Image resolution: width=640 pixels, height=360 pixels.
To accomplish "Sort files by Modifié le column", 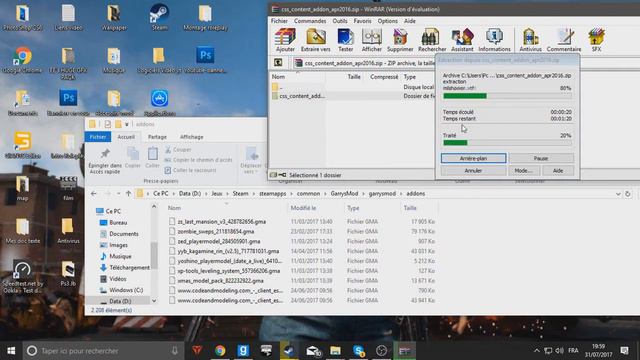I will point(303,208).
